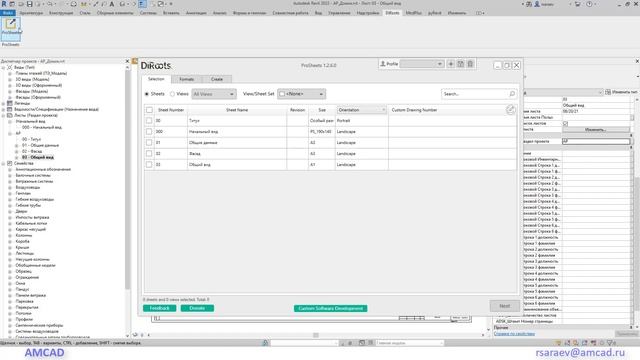Open the Revit help question-mark icon
This screenshot has height=360, width=640.
589,4
